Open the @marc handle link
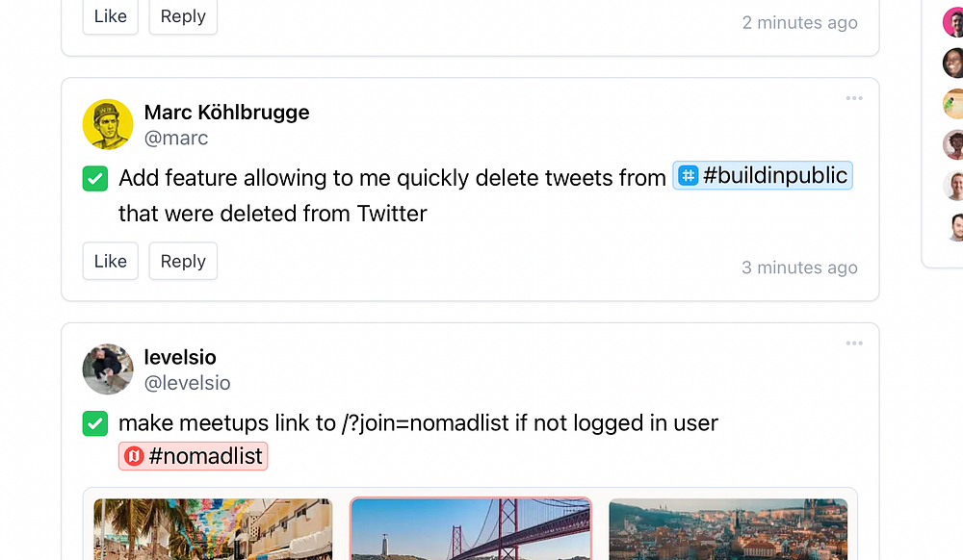Image resolution: width=963 pixels, height=560 pixels. pos(176,138)
